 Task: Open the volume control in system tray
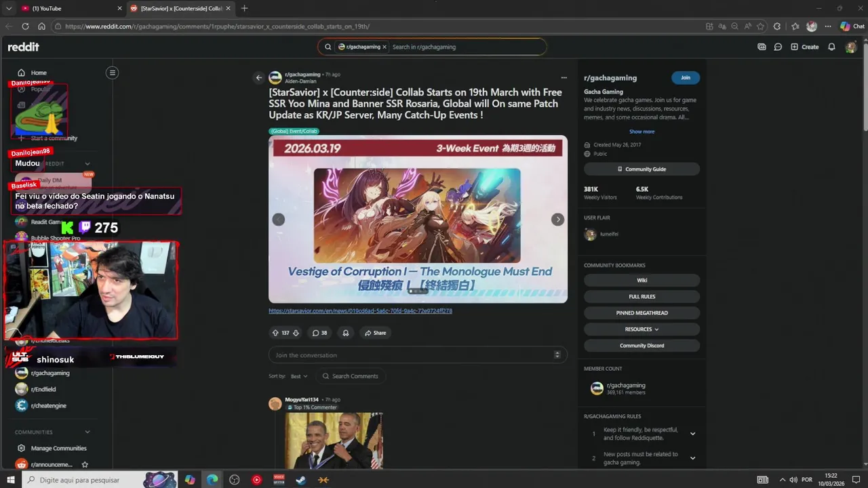pos(794,480)
